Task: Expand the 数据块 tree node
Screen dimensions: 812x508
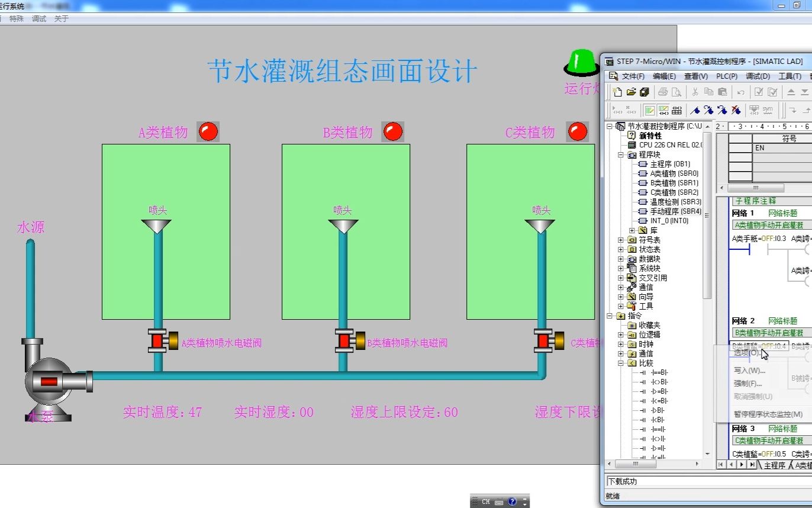Action: [621, 259]
